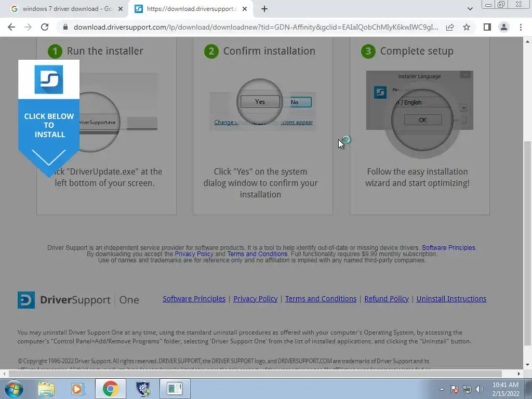Bookmark this page with the star
This screenshot has height=399, width=532.
(467, 27)
